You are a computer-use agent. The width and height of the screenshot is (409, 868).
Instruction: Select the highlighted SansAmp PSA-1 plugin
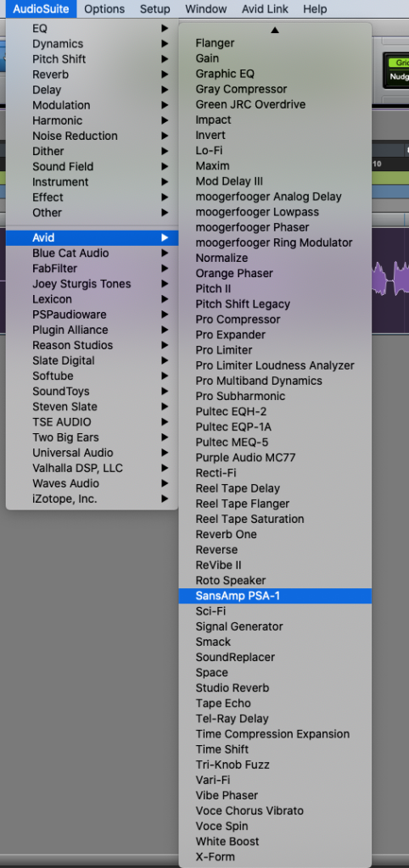point(275,596)
